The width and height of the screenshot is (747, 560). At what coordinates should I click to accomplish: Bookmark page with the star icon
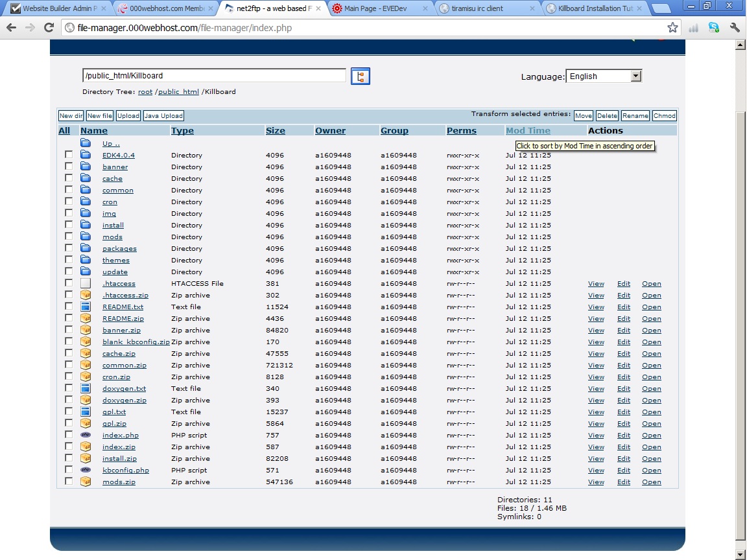click(672, 28)
